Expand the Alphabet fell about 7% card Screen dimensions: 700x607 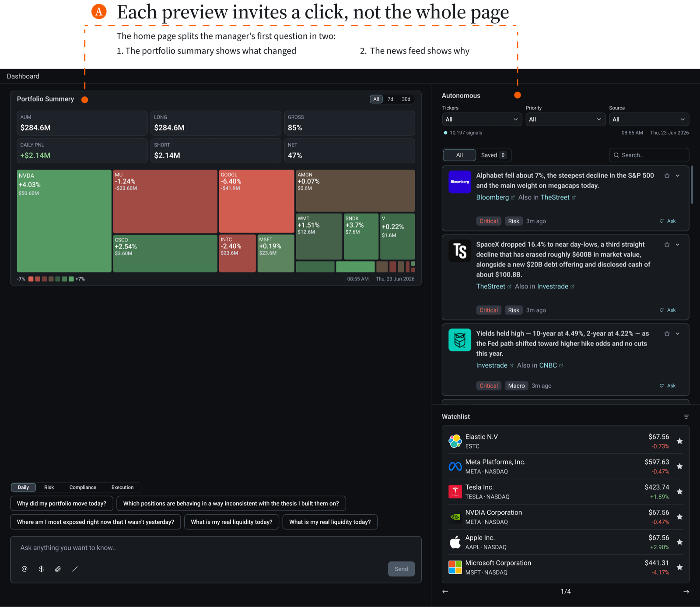678,175
